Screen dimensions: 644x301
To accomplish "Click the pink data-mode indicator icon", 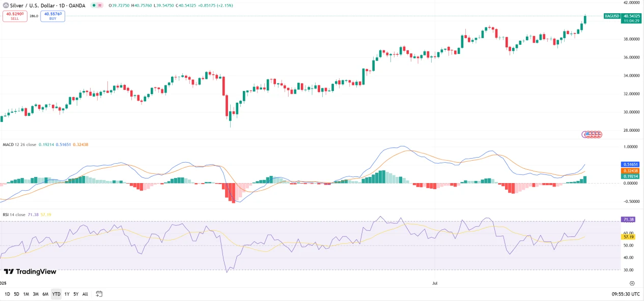I will (101, 6).
